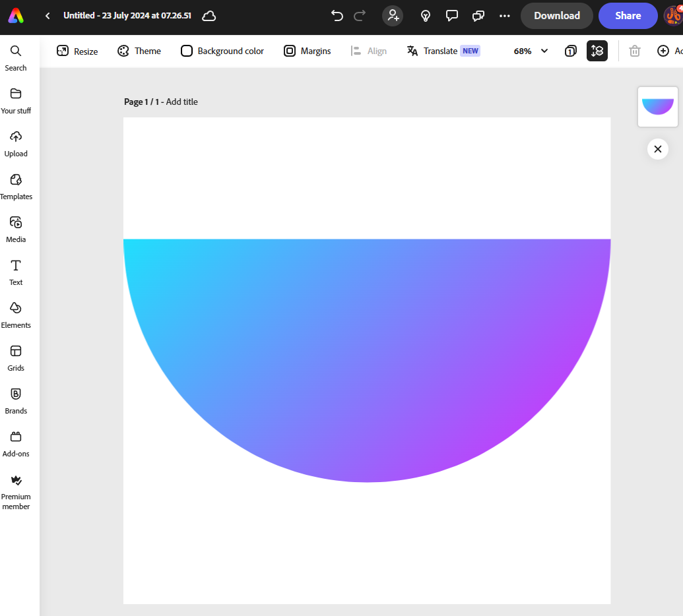
Task: Click the invite collaborator icon
Action: (x=393, y=15)
